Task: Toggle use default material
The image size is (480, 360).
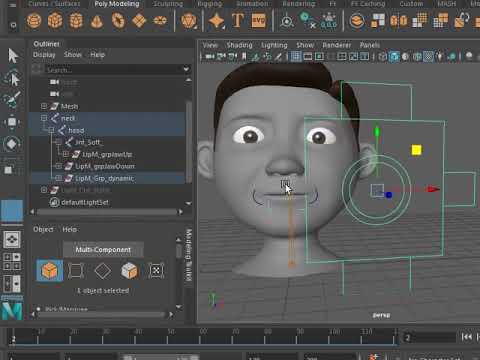Action: (405, 57)
